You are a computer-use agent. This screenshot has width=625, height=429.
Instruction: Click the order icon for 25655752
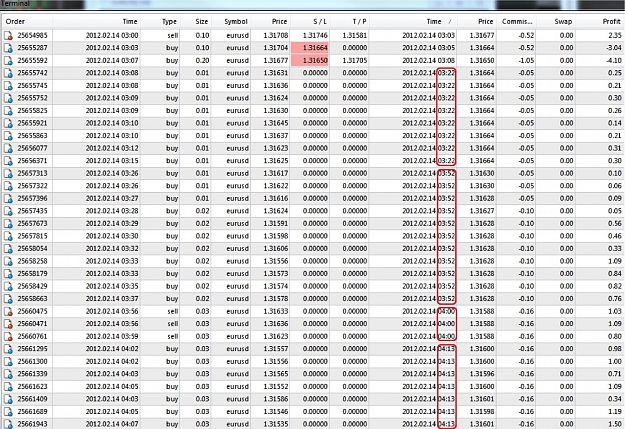click(8, 98)
